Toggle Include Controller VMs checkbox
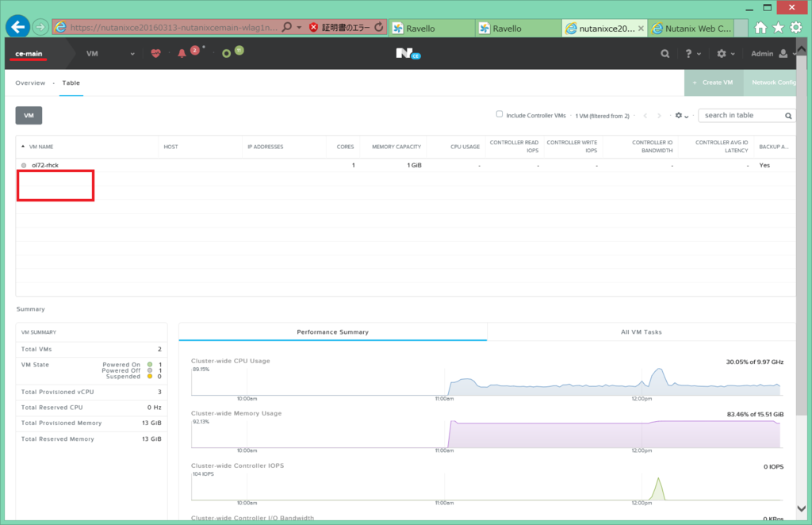Image resolution: width=812 pixels, height=525 pixels. click(500, 114)
